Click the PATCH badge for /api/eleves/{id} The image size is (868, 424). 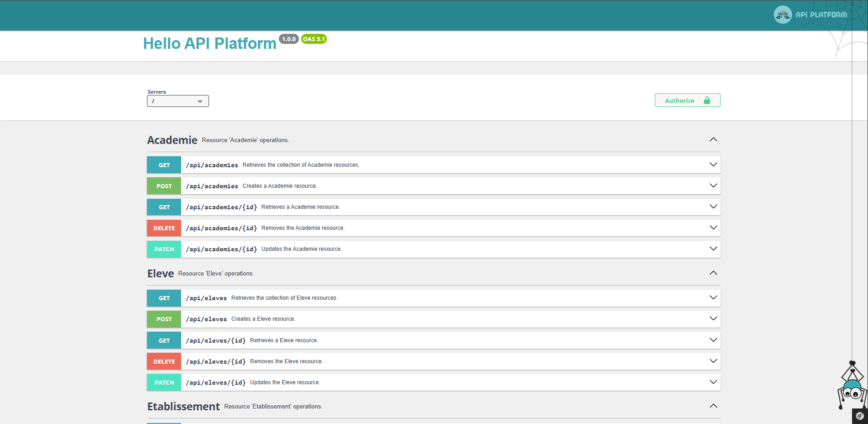pos(163,382)
